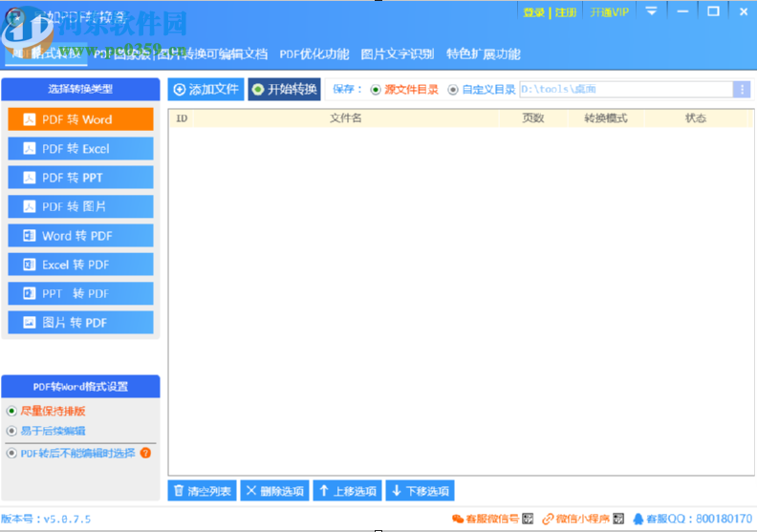Click the orange help question mark icon
This screenshot has height=532, width=757.
coord(146,453)
